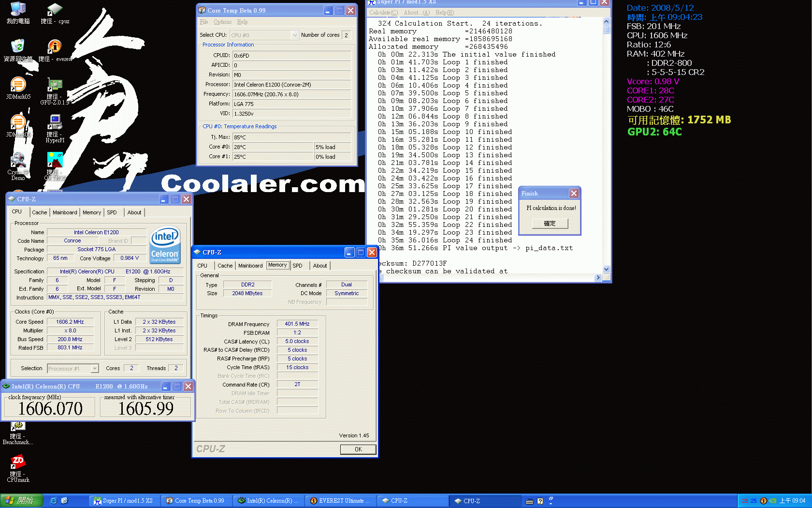Screen dimensions: 812x508
Task: Click the DRAM Frequency value 401.5 MHz
Action: (297, 324)
